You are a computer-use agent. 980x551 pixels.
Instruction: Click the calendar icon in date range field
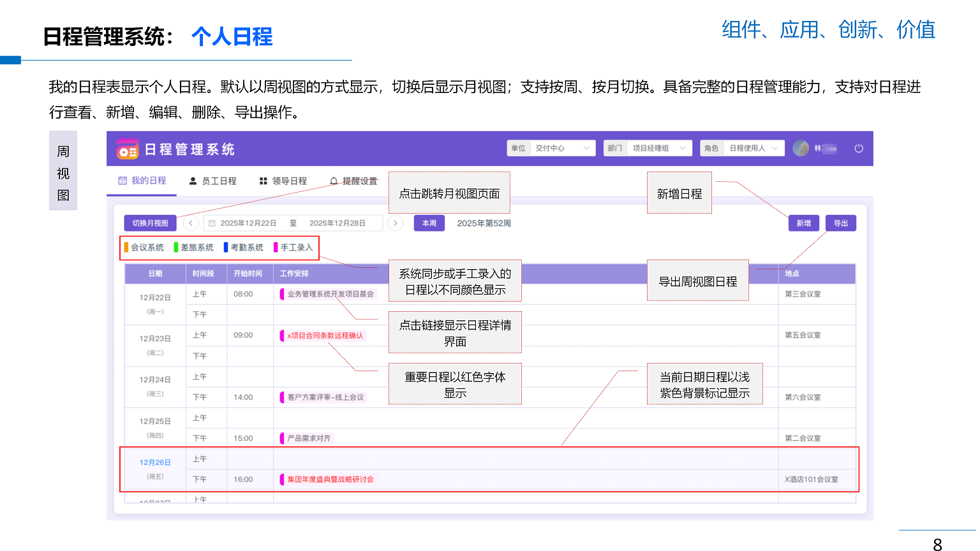click(x=212, y=223)
